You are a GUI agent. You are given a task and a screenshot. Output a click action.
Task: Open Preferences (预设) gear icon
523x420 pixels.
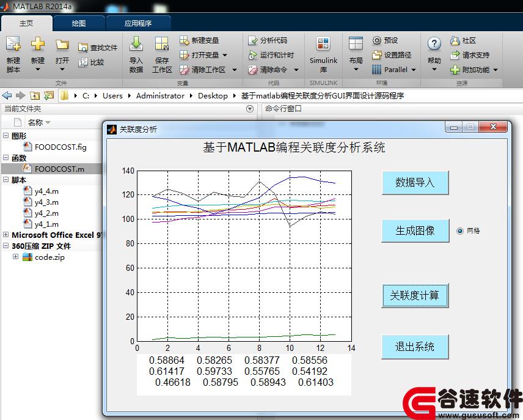pos(376,40)
